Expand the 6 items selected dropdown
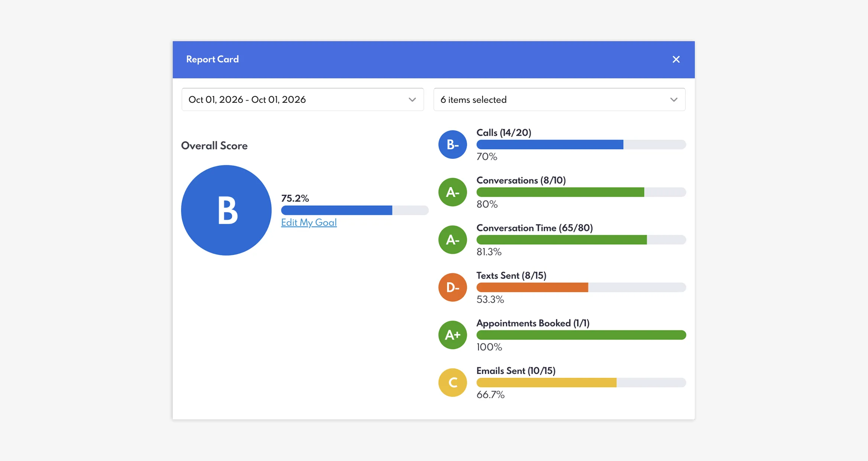Image resolution: width=868 pixels, height=461 pixels. pyautogui.click(x=559, y=99)
